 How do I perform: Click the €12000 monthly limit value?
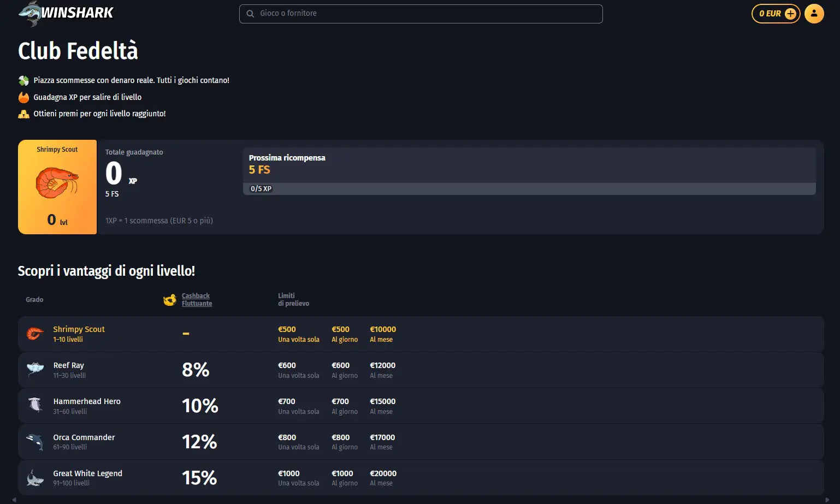coord(382,365)
